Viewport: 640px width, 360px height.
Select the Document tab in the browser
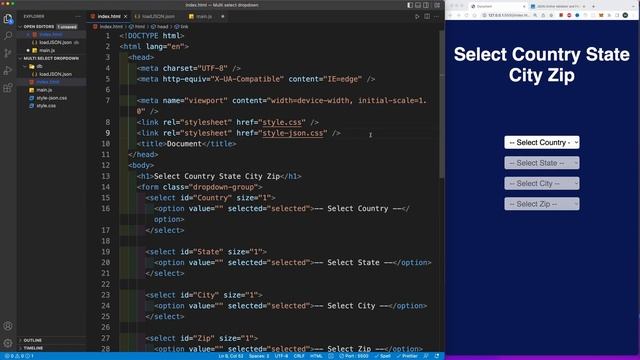coord(498,7)
